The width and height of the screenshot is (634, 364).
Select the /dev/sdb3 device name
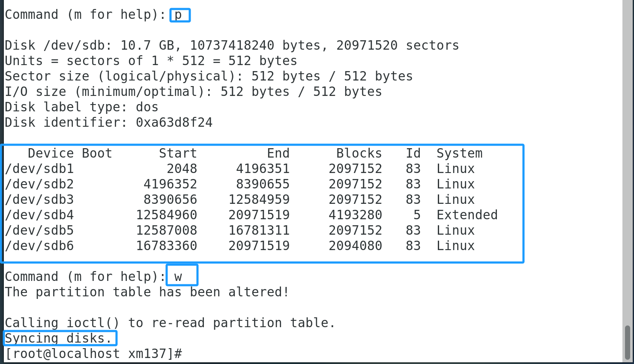39,200
